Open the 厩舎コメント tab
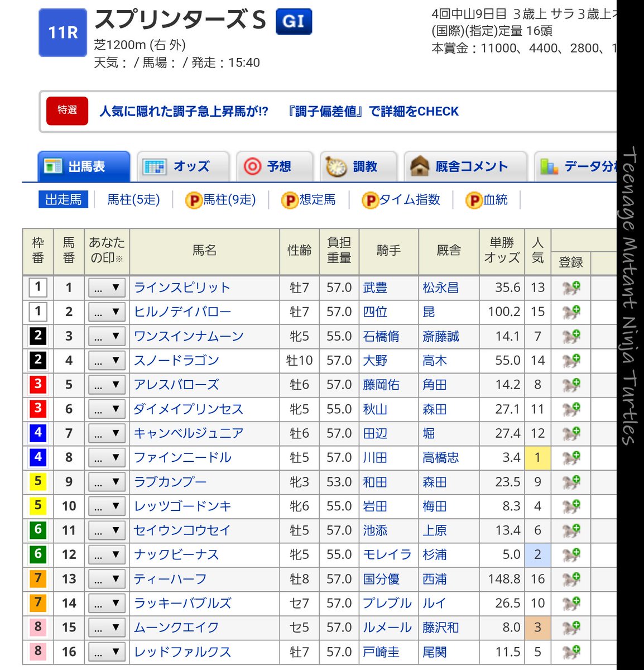 (x=465, y=166)
